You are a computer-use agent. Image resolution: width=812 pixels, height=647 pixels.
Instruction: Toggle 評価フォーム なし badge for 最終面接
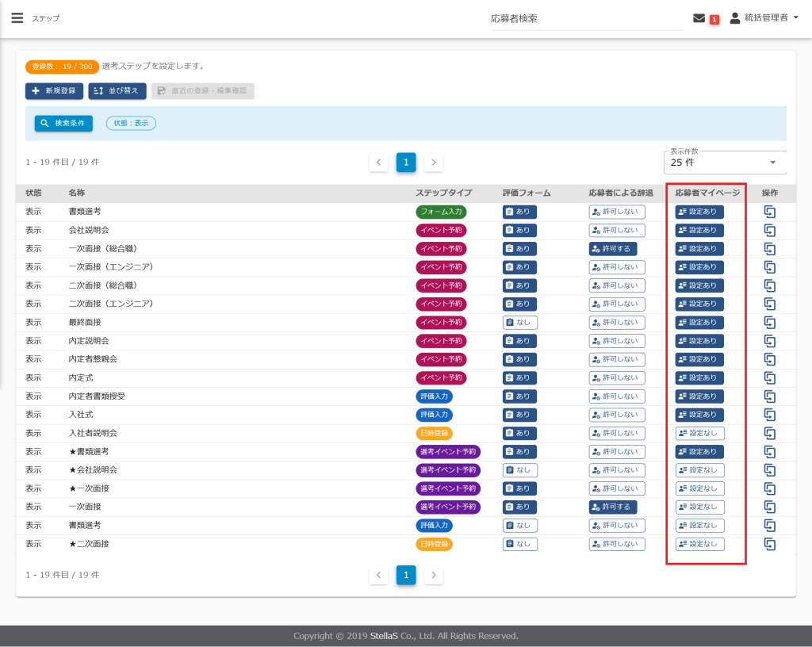[519, 323]
